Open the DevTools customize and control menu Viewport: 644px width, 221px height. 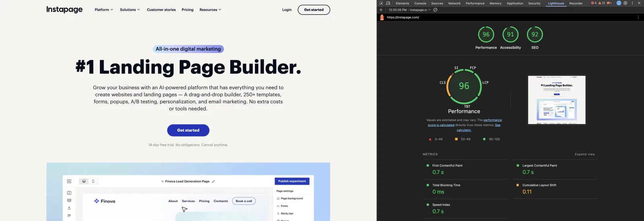pos(632,3)
